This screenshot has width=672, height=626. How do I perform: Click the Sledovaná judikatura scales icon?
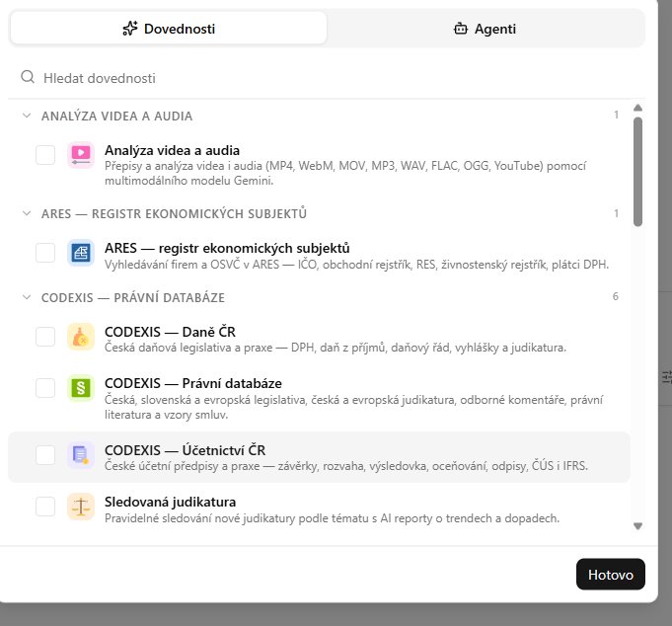(81, 507)
